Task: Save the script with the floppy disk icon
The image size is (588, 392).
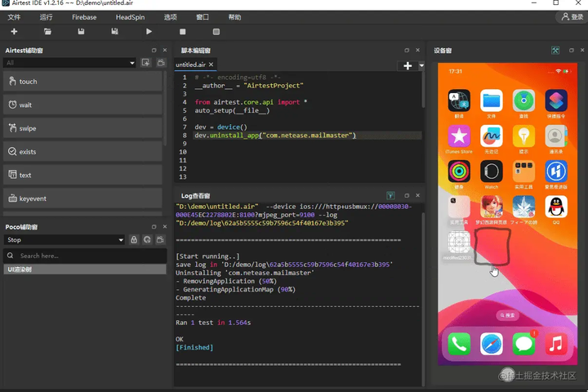Action: click(x=81, y=32)
